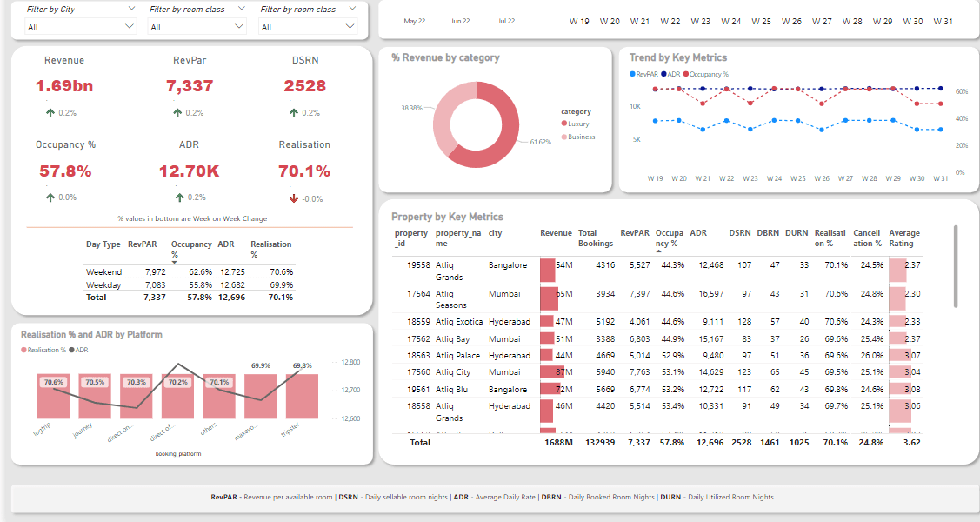The height and width of the screenshot is (522, 980).
Task: Open the Filter by City dropdown chevron
Action: 131,9
